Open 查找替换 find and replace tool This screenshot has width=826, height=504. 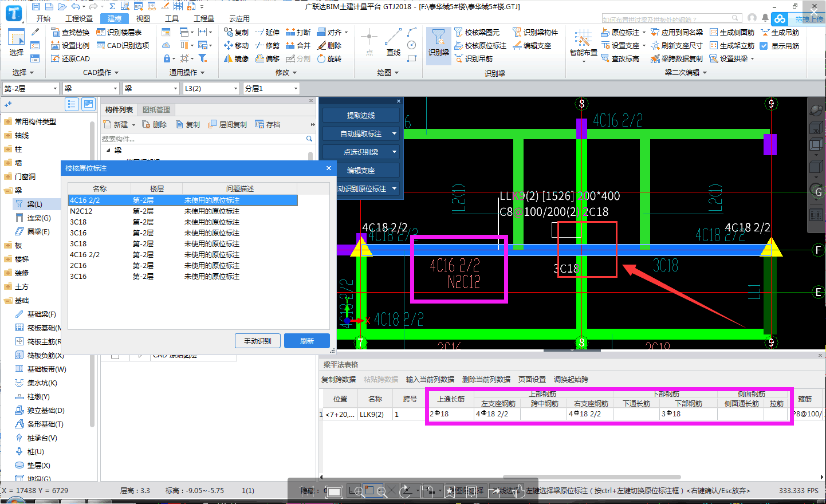[70, 32]
